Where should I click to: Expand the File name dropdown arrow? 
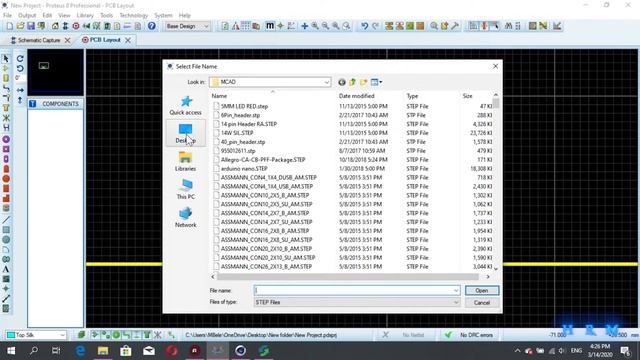456,290
